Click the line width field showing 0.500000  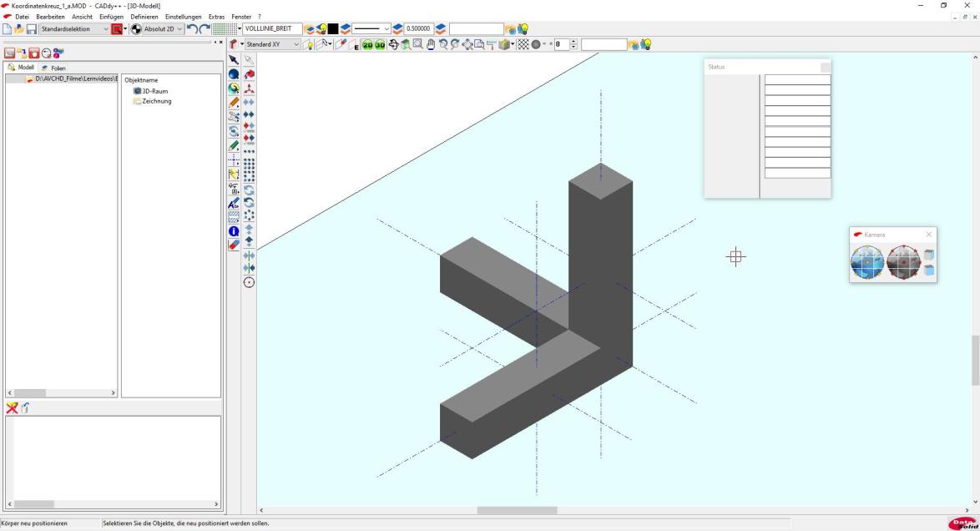pos(418,29)
